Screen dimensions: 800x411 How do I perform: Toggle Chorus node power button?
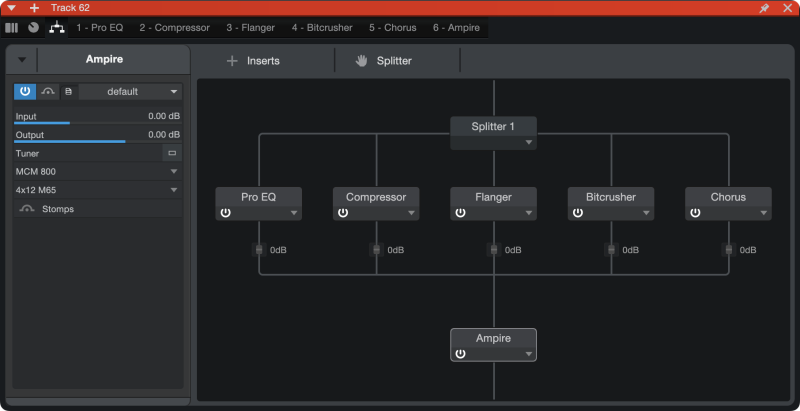click(x=695, y=213)
